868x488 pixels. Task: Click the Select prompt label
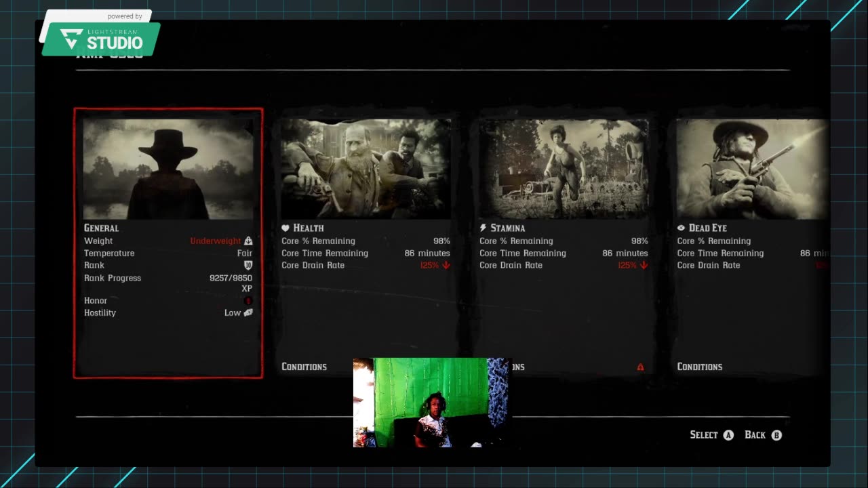click(x=703, y=435)
